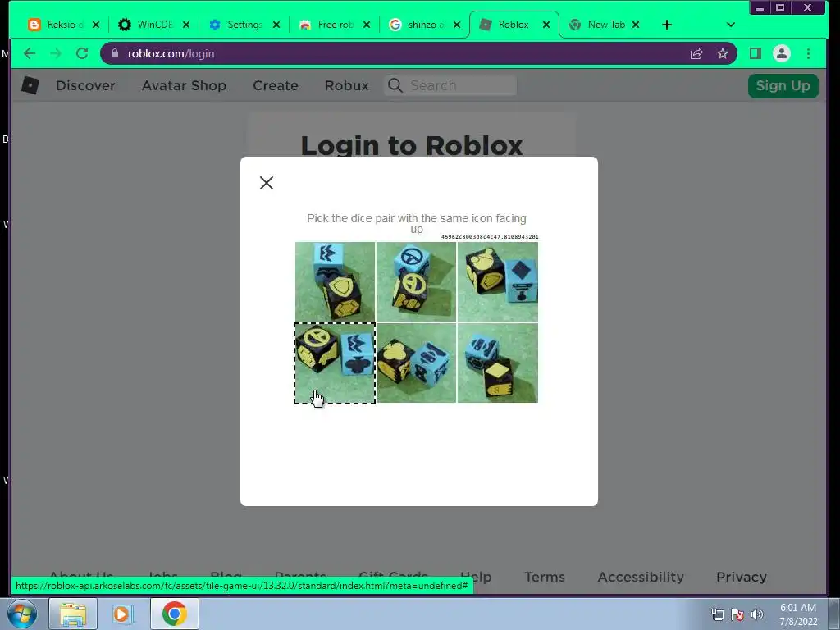
Task: Open the Help footer link
Action: (476, 577)
